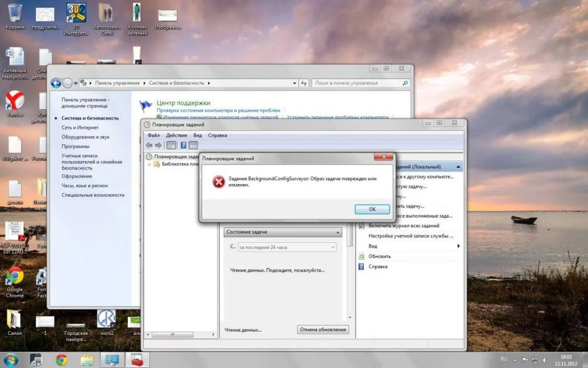Click the Windows Start orb
588x368 pixels.
11,360
